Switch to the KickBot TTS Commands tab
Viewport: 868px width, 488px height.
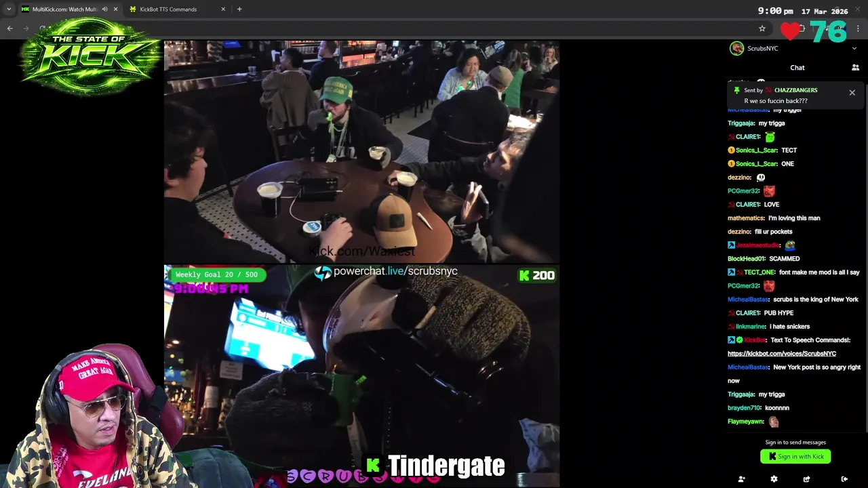click(168, 9)
